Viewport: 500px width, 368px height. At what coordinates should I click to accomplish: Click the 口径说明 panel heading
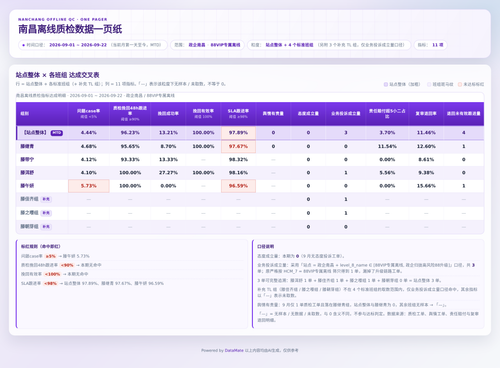point(265,247)
